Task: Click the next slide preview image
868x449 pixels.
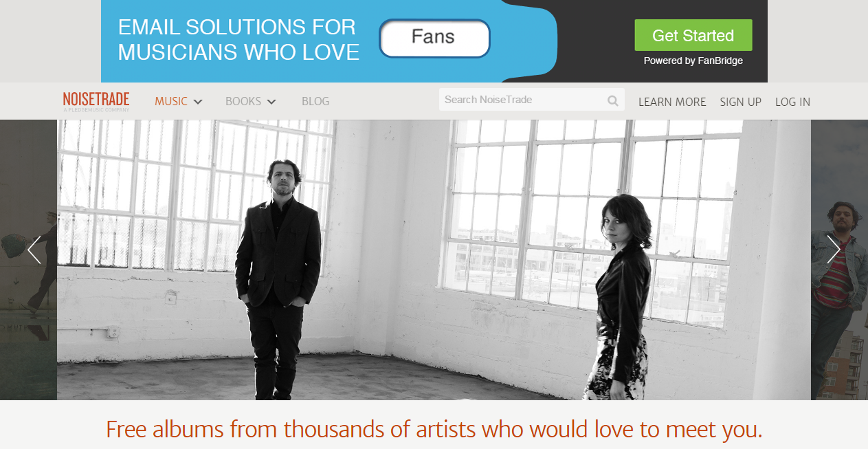Action: tap(839, 260)
